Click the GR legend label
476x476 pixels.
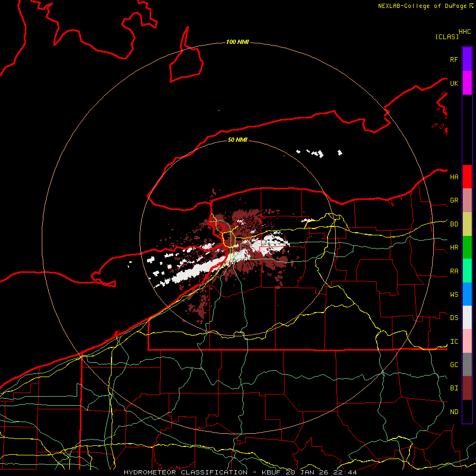pyautogui.click(x=454, y=200)
